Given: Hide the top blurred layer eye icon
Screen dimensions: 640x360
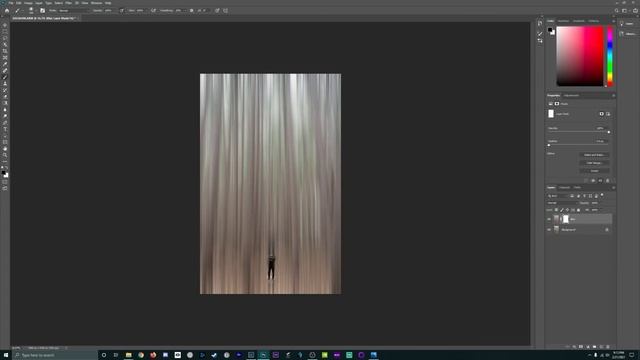Looking at the screenshot, I should point(549,219).
